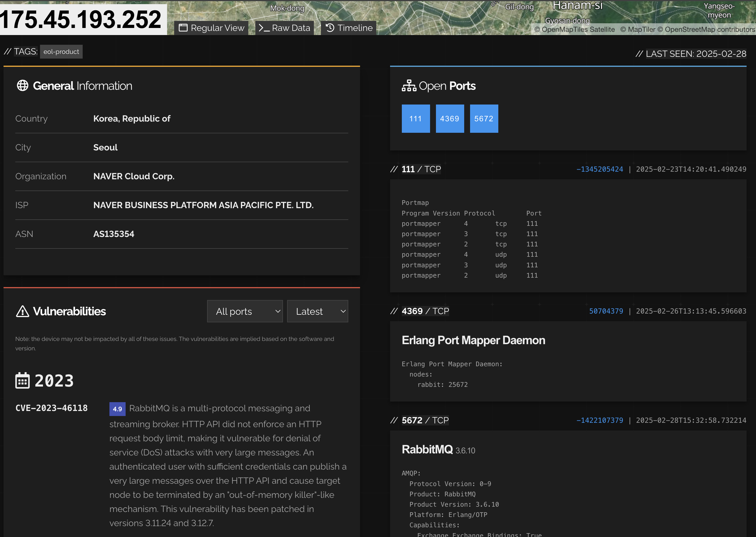
Task: Click the calendar icon next to 2023
Action: point(22,381)
